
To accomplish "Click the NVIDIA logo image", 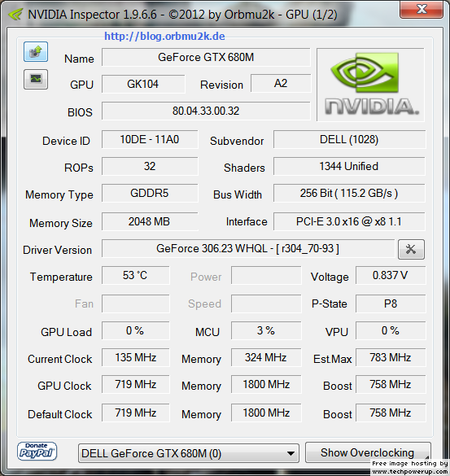I will (370, 85).
